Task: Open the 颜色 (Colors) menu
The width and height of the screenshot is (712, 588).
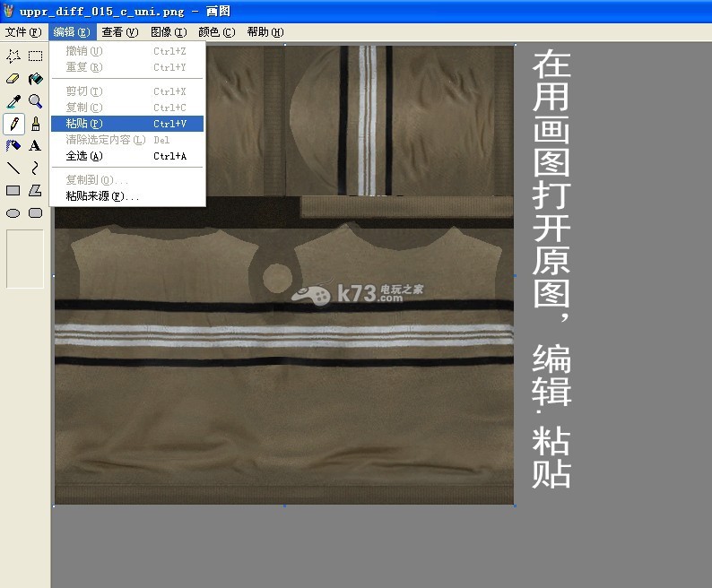Action: 216,32
